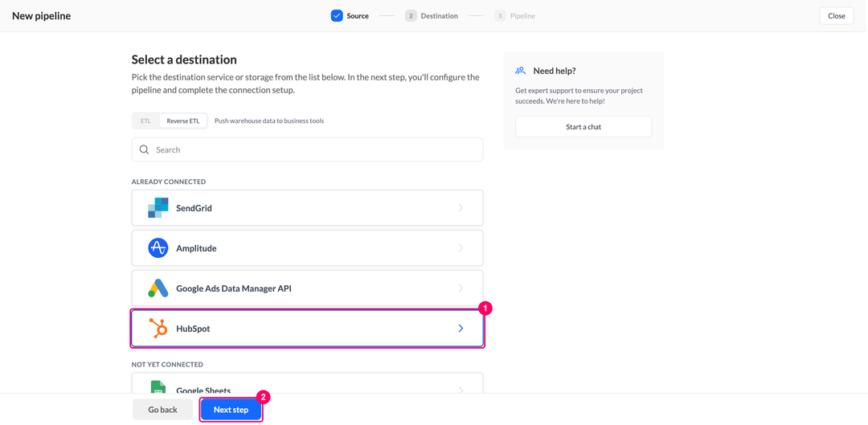The height and width of the screenshot is (425, 868).
Task: Close the New pipeline wizard
Action: coord(837,15)
